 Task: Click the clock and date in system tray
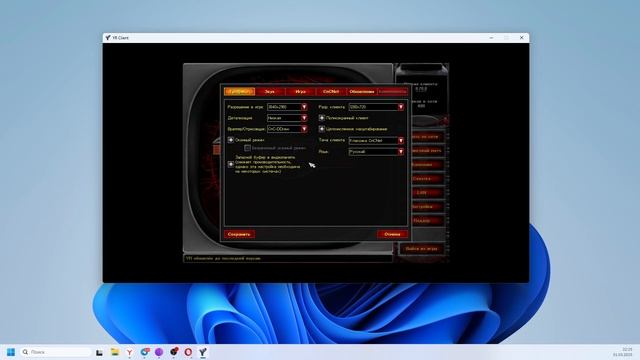pyautogui.click(x=623, y=352)
